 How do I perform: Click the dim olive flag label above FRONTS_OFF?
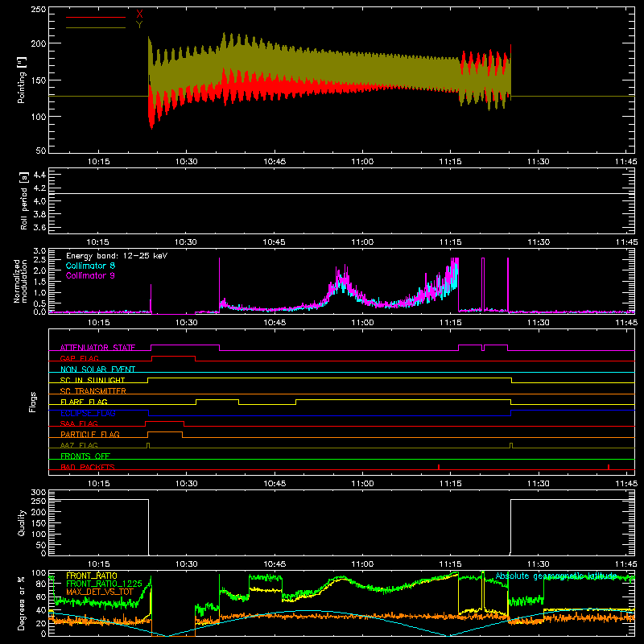(79, 445)
